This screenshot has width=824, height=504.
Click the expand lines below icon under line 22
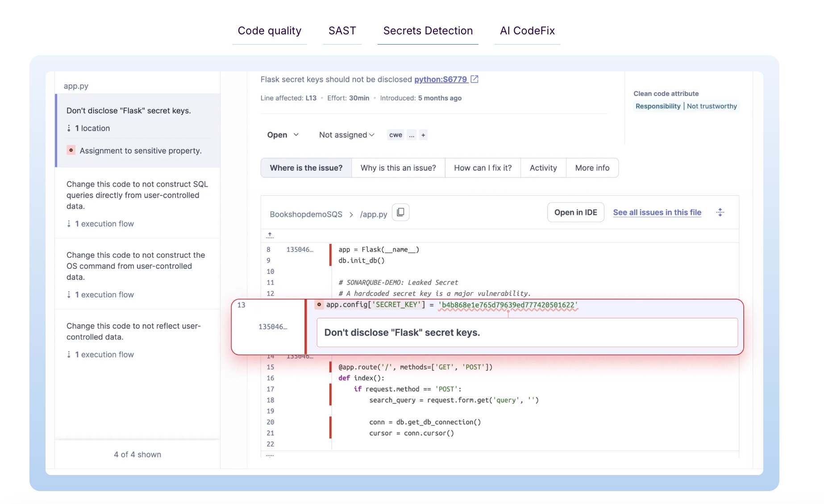coord(270,455)
